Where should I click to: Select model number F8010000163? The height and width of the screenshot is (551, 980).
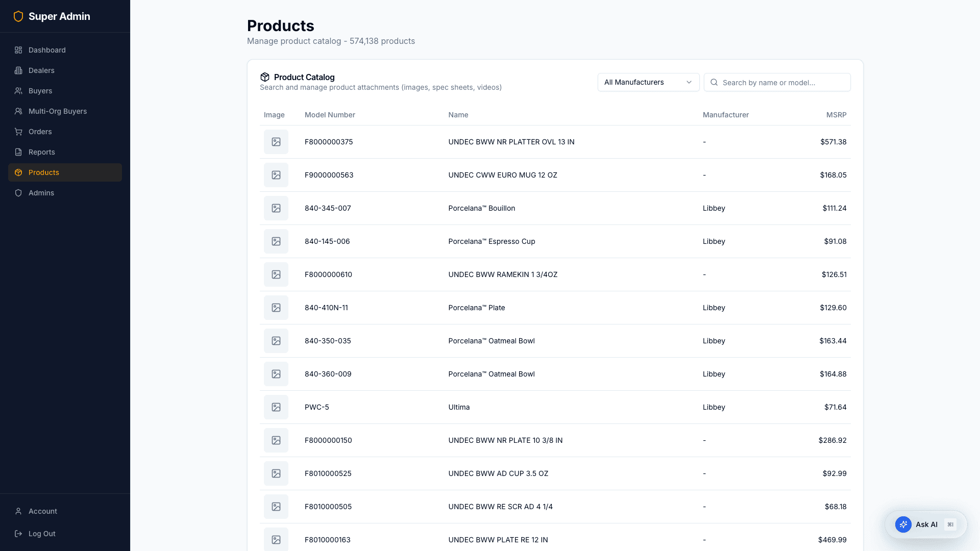click(x=328, y=540)
